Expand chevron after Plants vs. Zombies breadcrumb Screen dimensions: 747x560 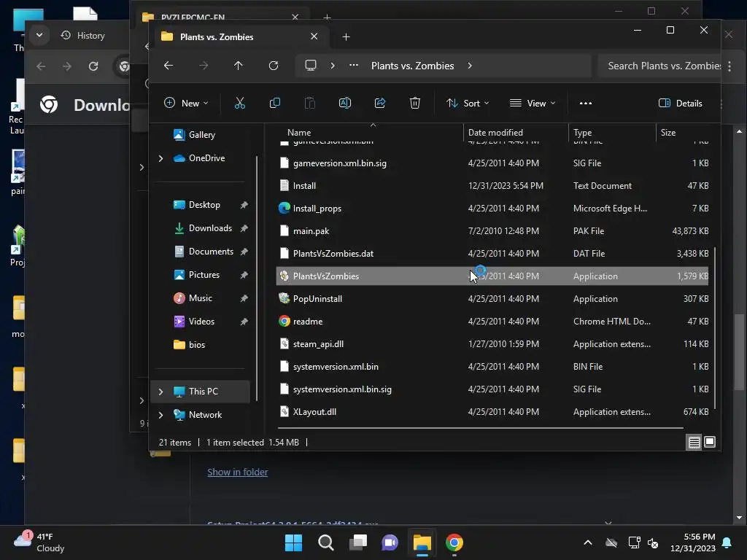(x=470, y=66)
